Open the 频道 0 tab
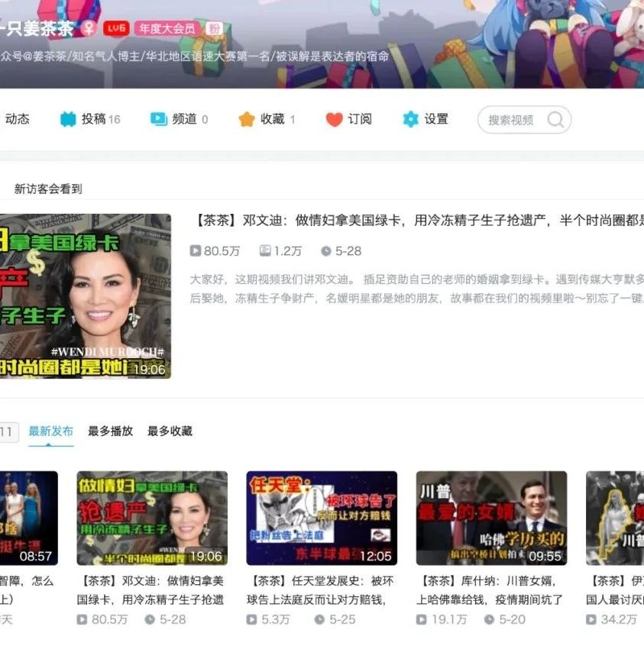 point(180,119)
